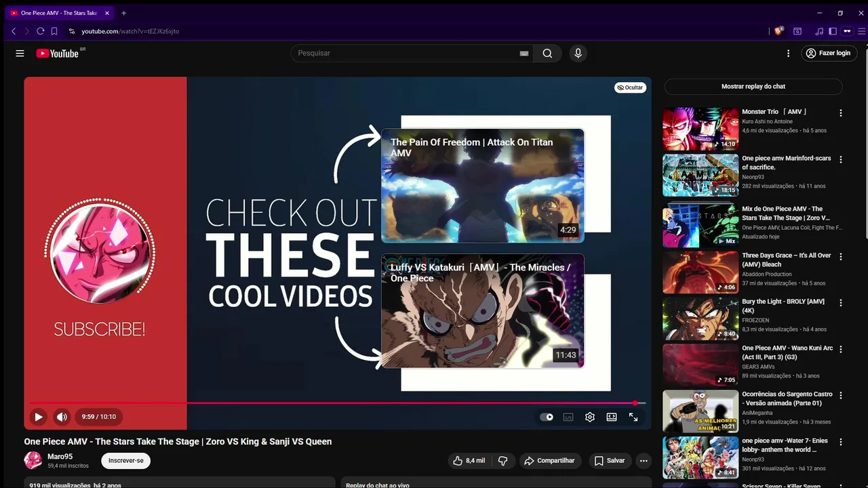This screenshot has height=488, width=868.
Task: Like the video (8,4 mil)
Action: click(x=469, y=461)
